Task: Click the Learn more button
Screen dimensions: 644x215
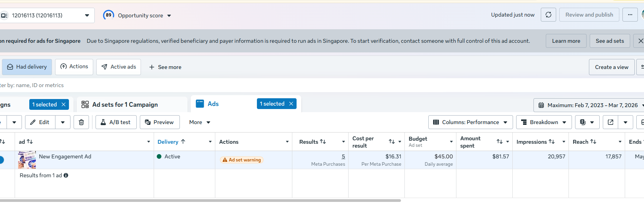Action: tap(566, 41)
